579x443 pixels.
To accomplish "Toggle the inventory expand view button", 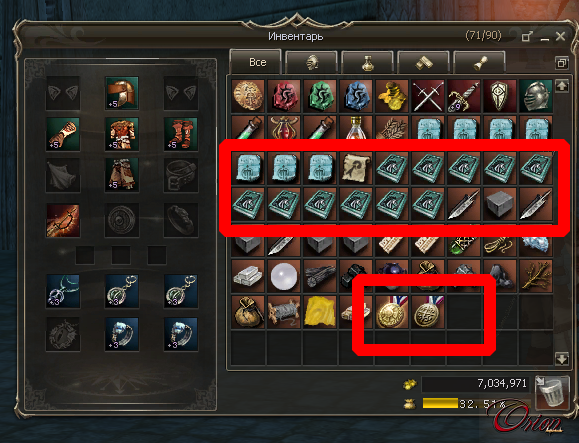I will pos(562,63).
